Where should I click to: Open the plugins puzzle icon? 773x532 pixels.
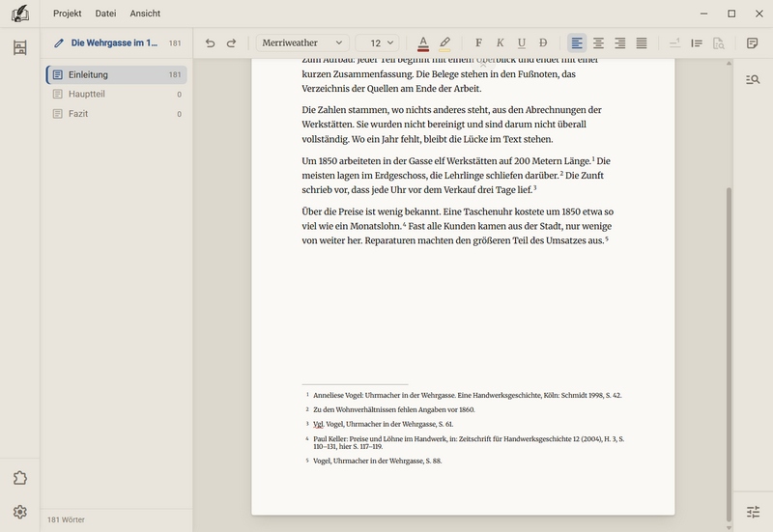pyautogui.click(x=19, y=478)
